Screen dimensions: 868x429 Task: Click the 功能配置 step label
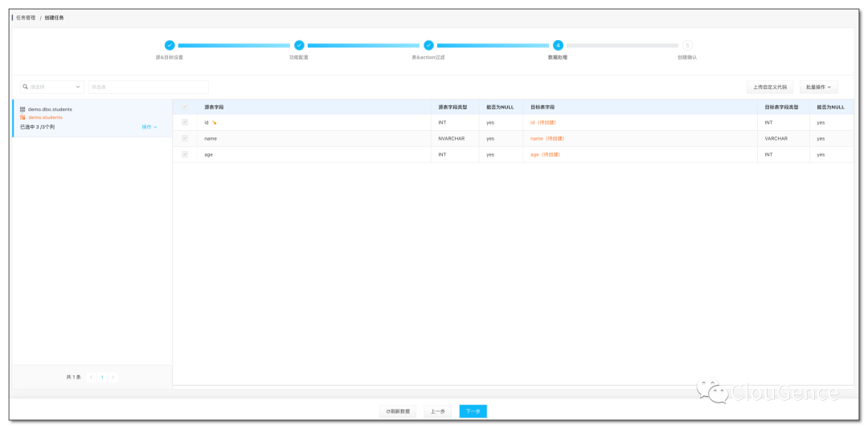pyautogui.click(x=298, y=57)
